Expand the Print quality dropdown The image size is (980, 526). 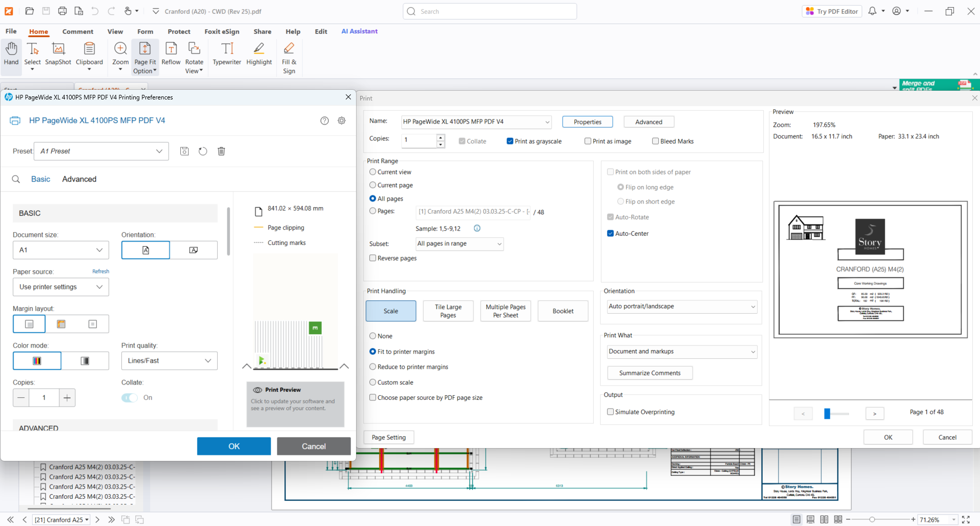170,361
